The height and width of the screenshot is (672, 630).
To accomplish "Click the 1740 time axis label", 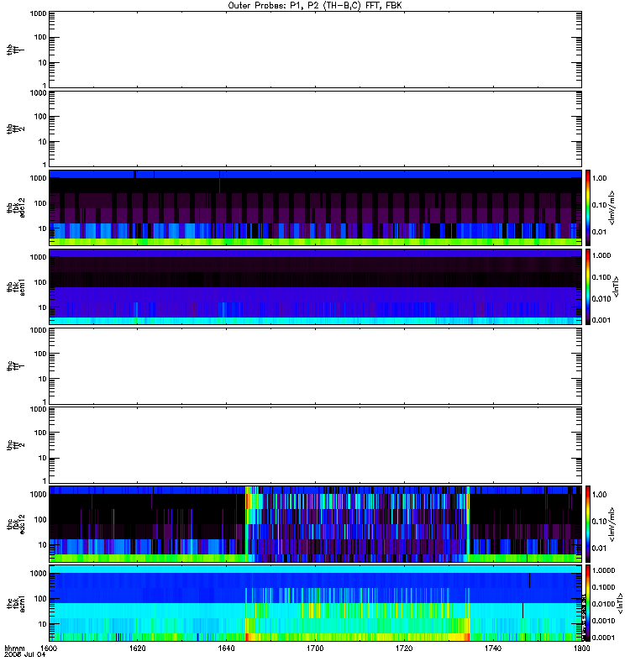I will 493,648.
